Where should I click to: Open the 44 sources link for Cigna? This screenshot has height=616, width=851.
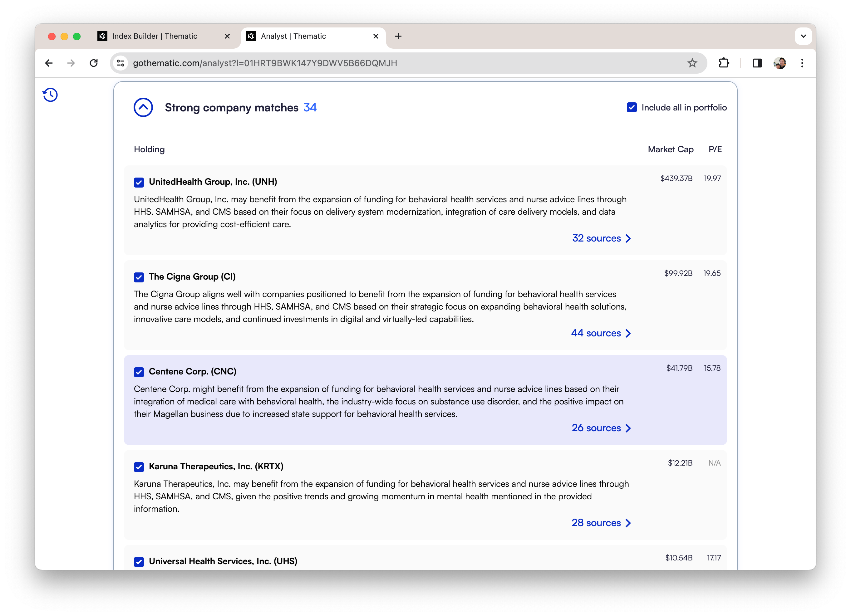[601, 333]
